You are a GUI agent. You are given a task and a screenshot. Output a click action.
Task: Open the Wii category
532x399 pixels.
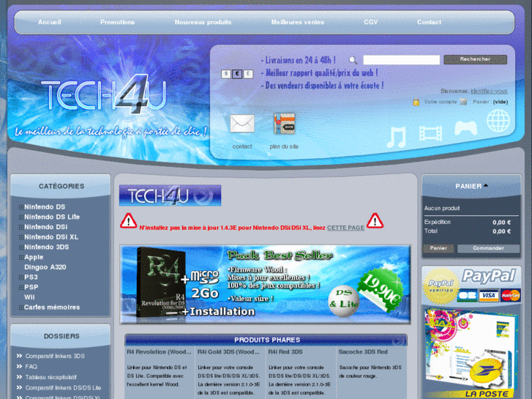point(29,297)
